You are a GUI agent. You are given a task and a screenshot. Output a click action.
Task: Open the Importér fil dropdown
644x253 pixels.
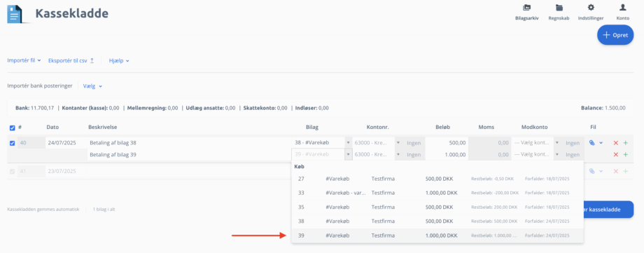pyautogui.click(x=24, y=60)
